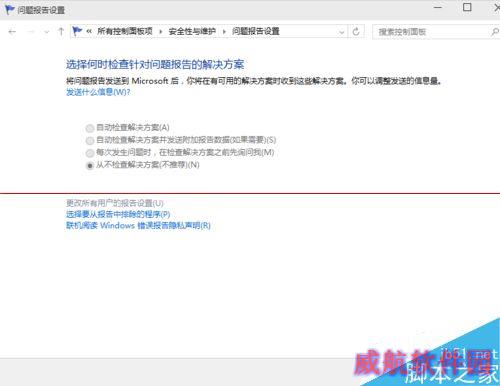Viewport: 500px width, 386px height.
Task: Open the 发送什么信息(W)? link
Action: point(98,92)
